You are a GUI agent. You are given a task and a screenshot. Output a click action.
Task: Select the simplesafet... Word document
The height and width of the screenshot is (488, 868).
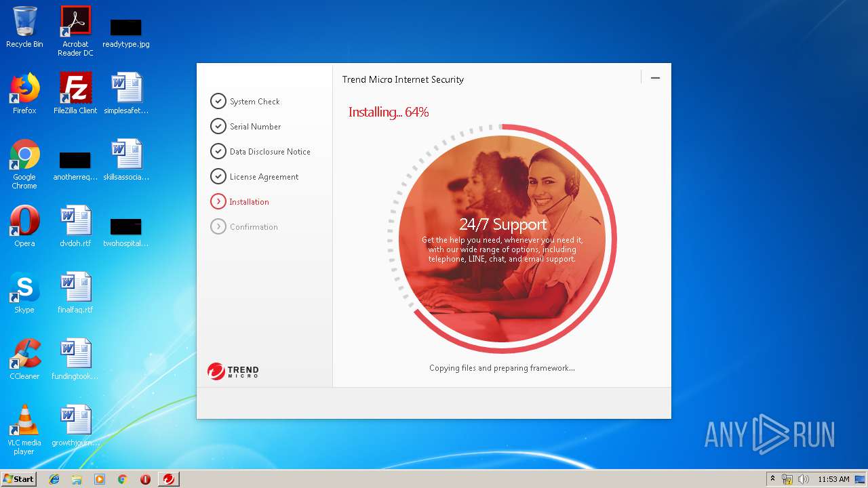point(126,94)
